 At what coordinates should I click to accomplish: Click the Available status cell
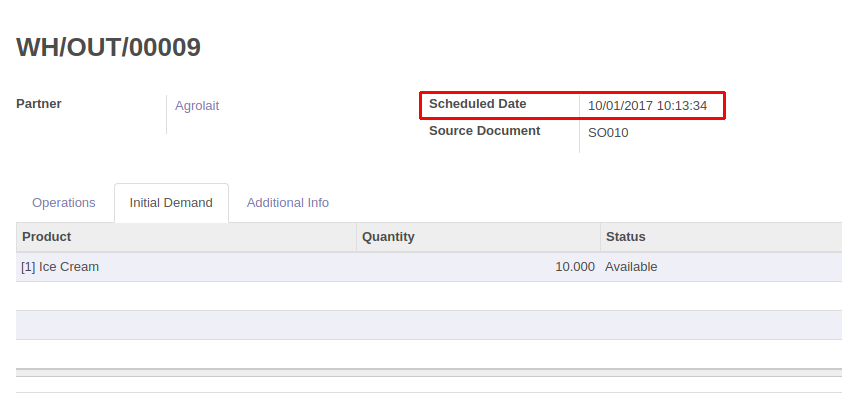click(x=631, y=267)
